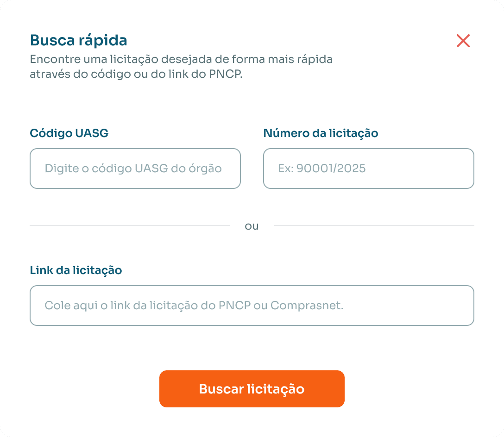Select the placeholder Digite o código UASG
The width and height of the screenshot is (504, 437).
coord(133,169)
